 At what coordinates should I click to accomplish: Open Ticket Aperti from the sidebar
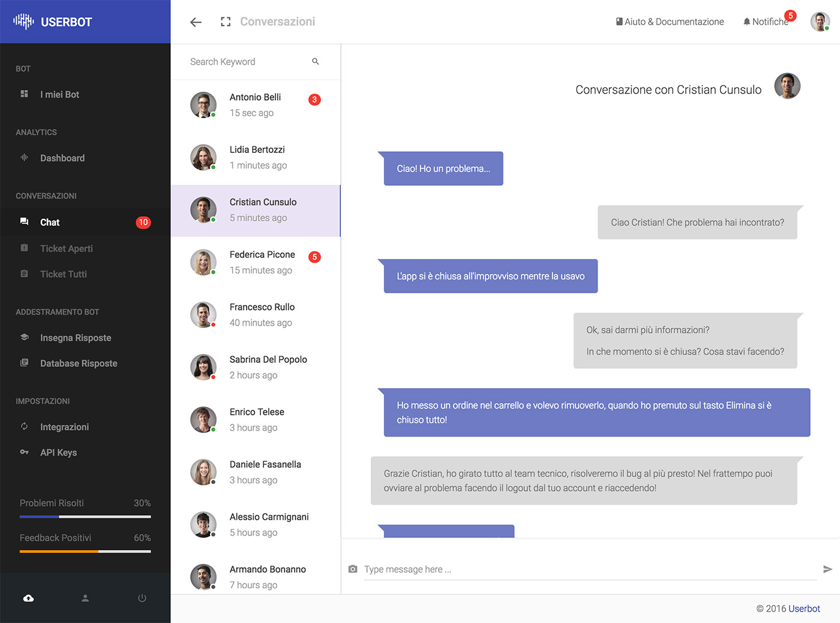point(66,248)
